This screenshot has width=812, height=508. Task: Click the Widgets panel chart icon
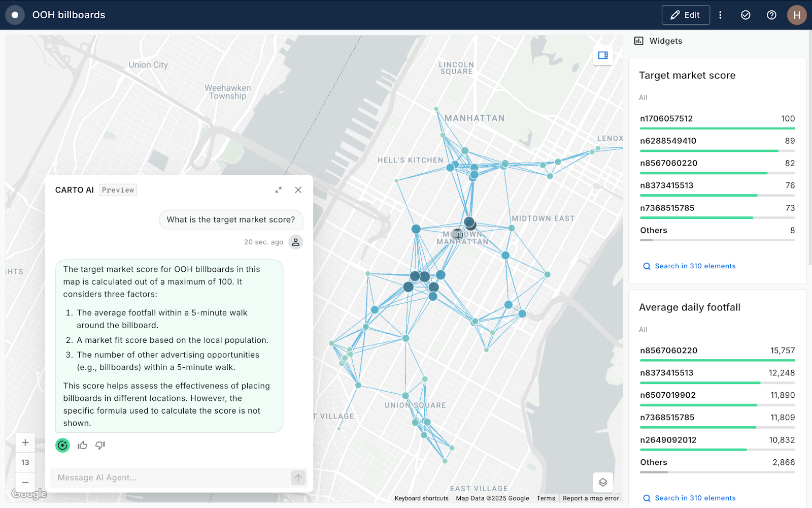pyautogui.click(x=638, y=41)
